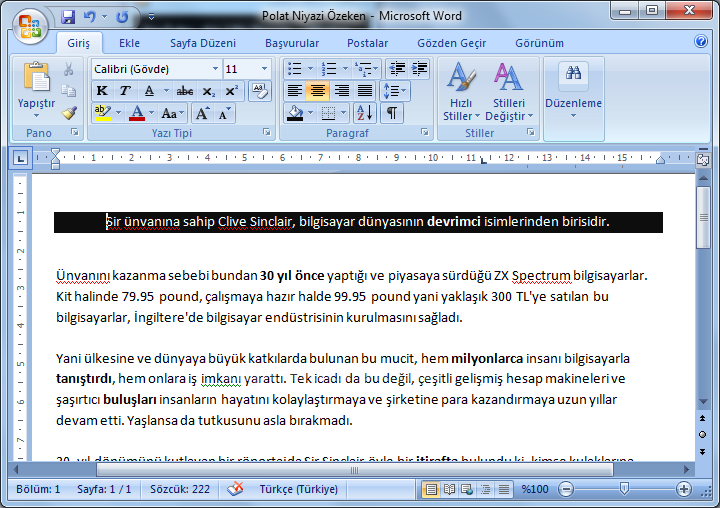Zoom in with the plus button

pos(684,490)
